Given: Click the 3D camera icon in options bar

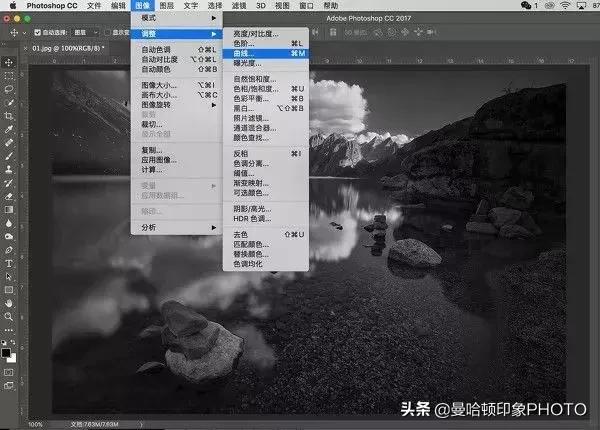Looking at the screenshot, I should coord(431,33).
